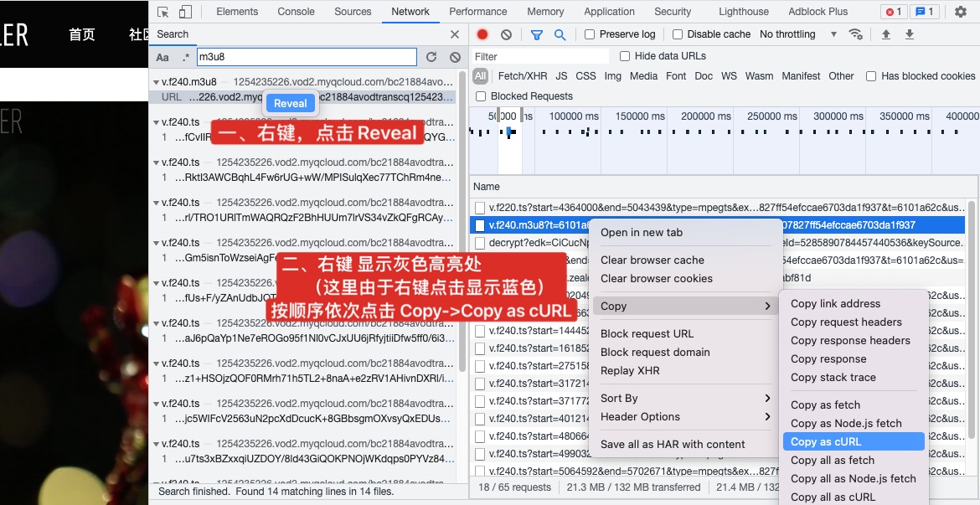Select the All filter type

[480, 76]
